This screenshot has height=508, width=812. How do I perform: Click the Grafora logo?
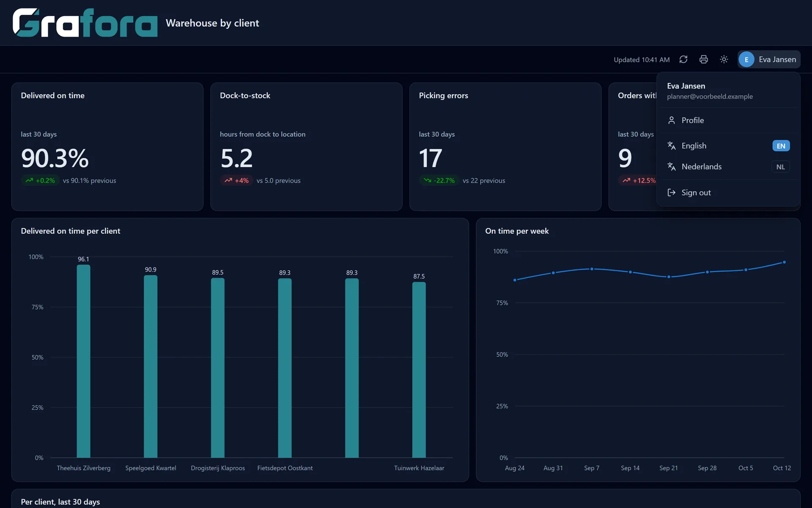tap(85, 23)
